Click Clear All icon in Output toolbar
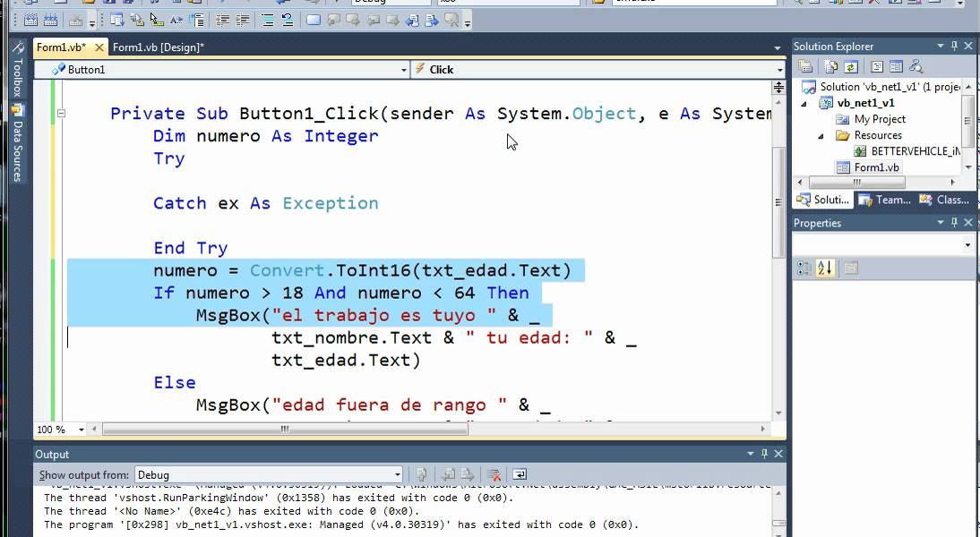 click(494, 474)
